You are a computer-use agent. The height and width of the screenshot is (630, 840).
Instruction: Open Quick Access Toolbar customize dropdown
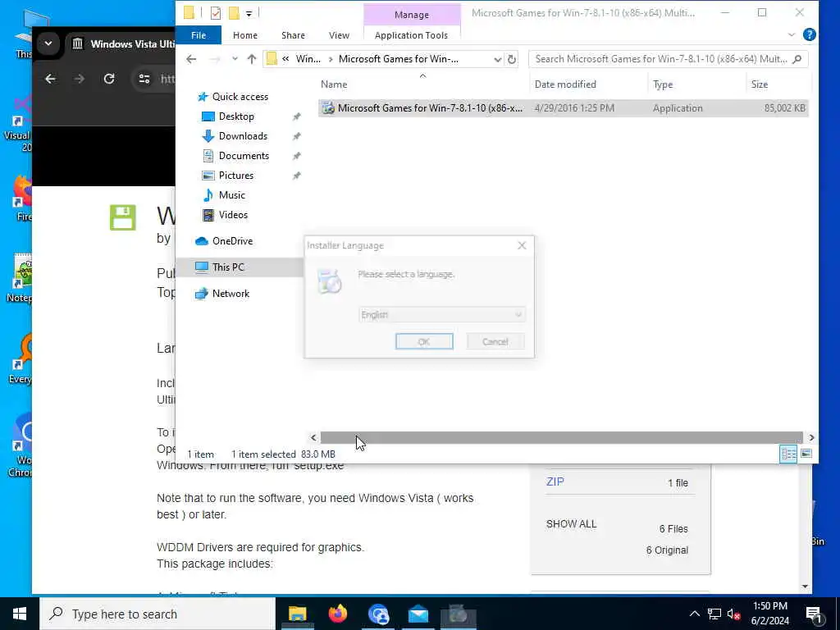pyautogui.click(x=249, y=13)
